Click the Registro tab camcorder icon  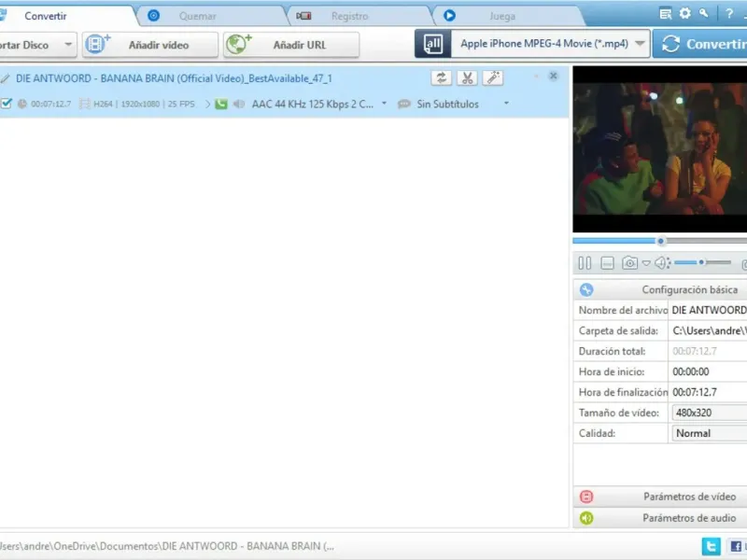click(303, 16)
